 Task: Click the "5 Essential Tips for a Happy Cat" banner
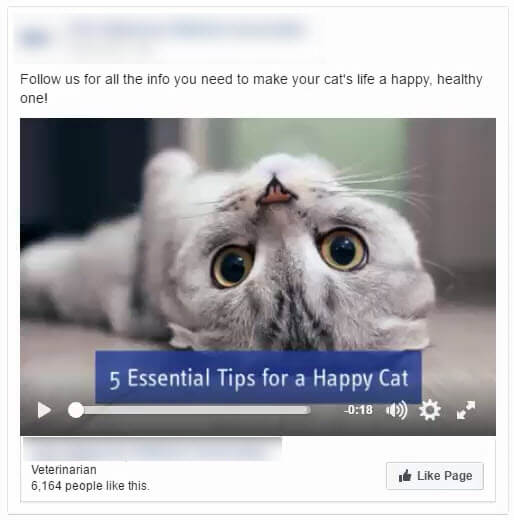[x=258, y=377]
